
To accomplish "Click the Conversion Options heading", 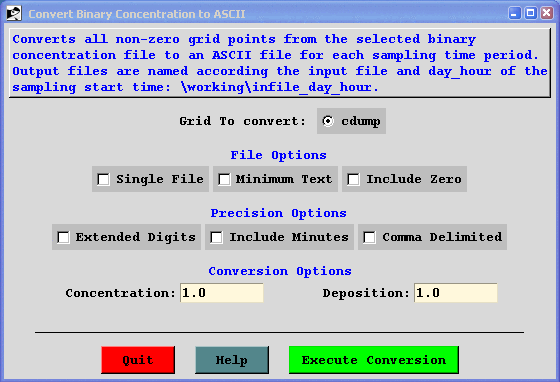I will coord(280,271).
